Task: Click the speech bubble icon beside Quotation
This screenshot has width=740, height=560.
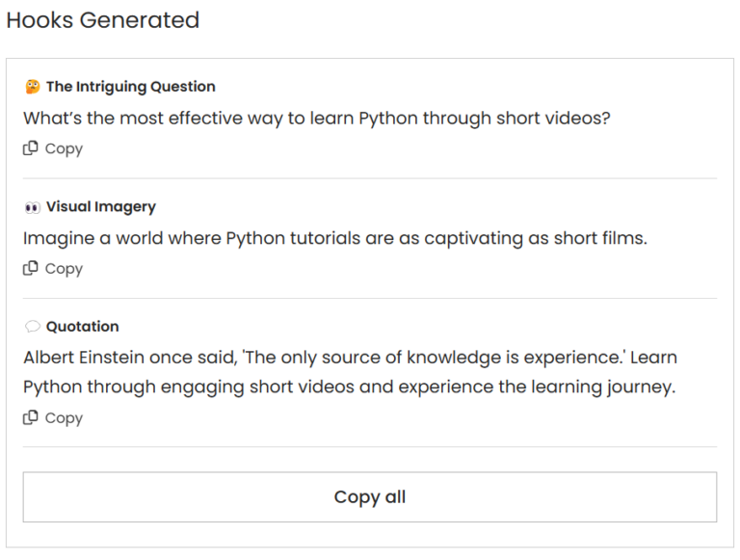Action: point(33,327)
